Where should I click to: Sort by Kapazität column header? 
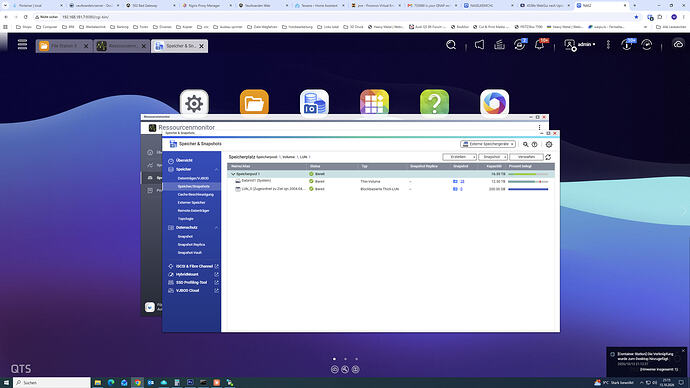[x=494, y=166]
